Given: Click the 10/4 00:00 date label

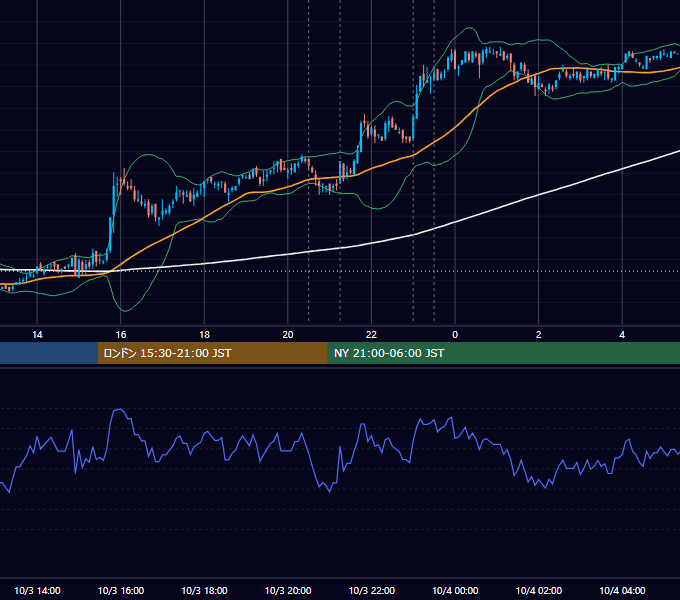Looking at the screenshot, I should pos(455,590).
